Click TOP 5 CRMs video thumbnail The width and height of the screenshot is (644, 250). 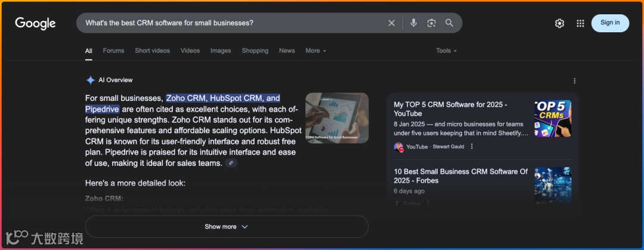click(x=553, y=118)
